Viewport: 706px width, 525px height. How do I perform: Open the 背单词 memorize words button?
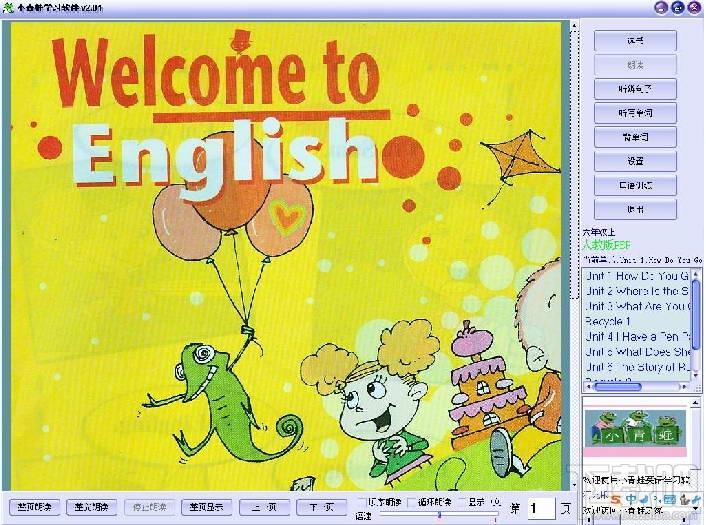click(635, 137)
